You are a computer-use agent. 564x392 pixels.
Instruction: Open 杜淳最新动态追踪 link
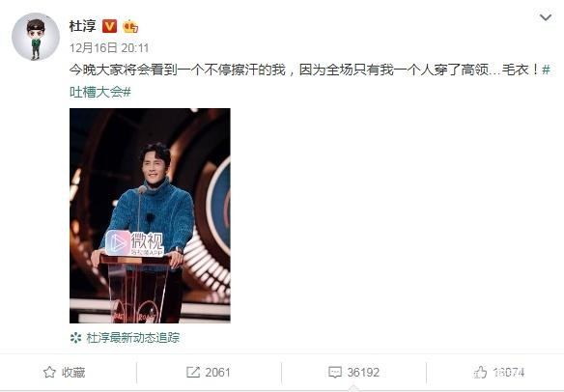(132, 338)
